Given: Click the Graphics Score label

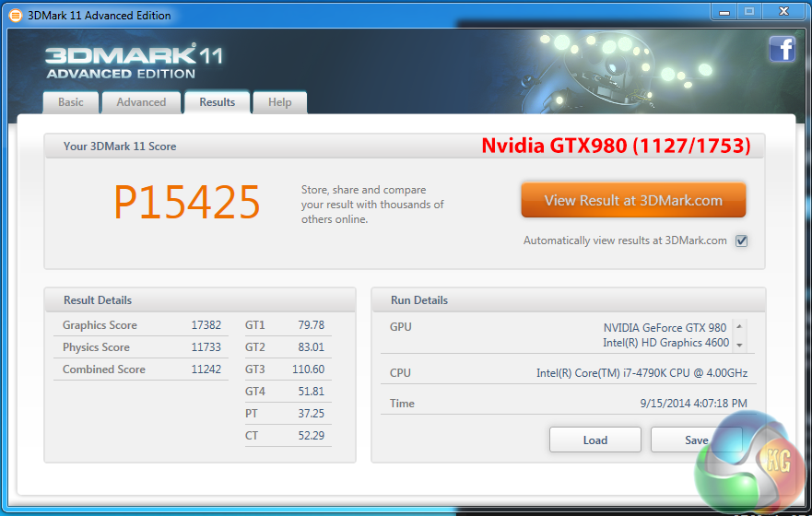Looking at the screenshot, I should tap(100, 325).
